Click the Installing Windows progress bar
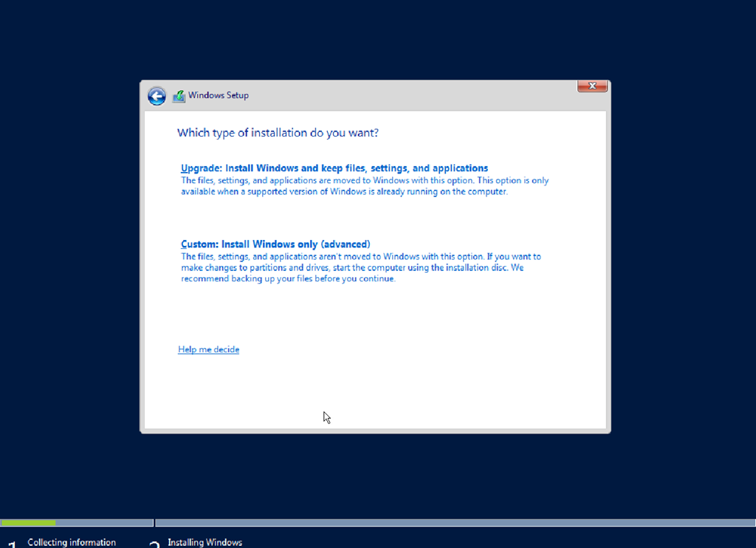 click(x=455, y=523)
